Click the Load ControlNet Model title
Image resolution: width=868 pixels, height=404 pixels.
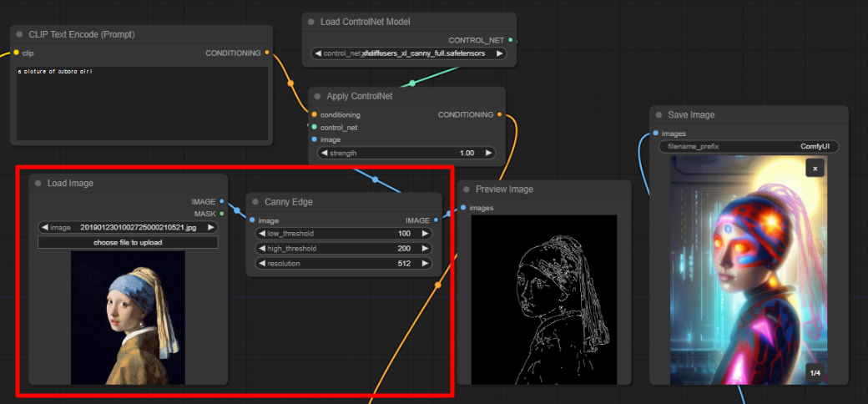366,22
